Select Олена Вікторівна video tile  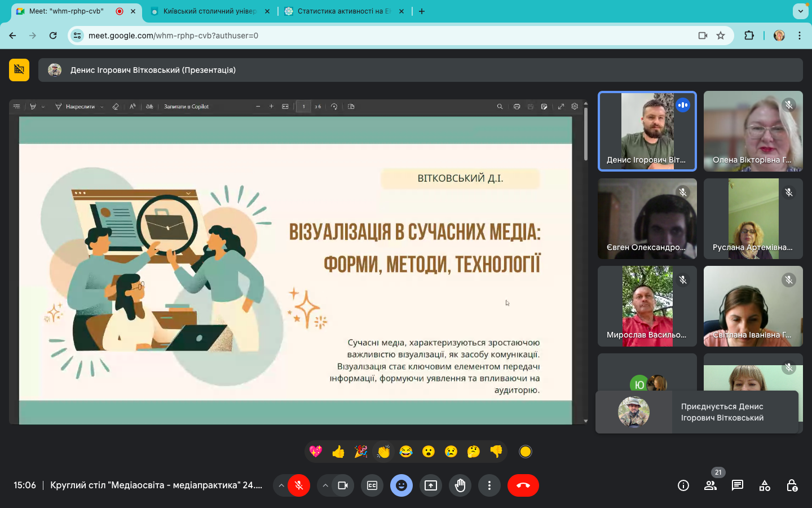coord(753,131)
